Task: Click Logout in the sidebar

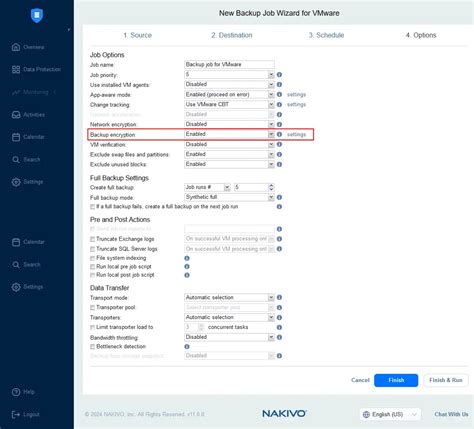Action: tap(26, 414)
